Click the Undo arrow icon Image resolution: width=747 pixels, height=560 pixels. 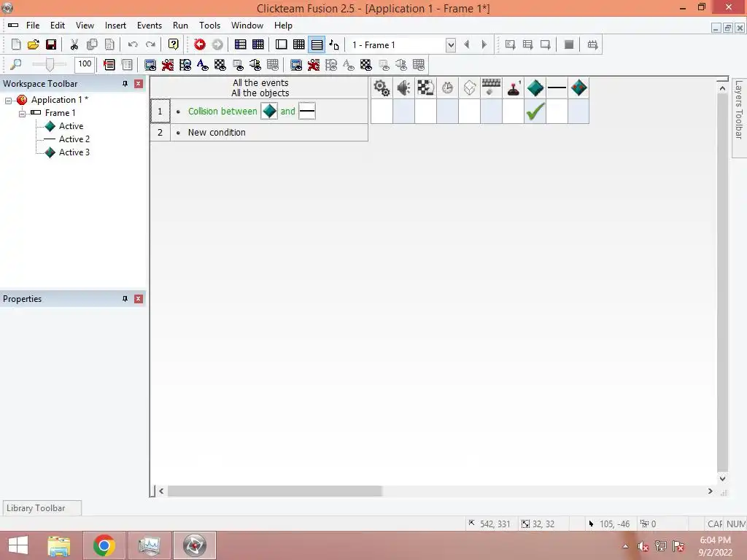pos(133,44)
